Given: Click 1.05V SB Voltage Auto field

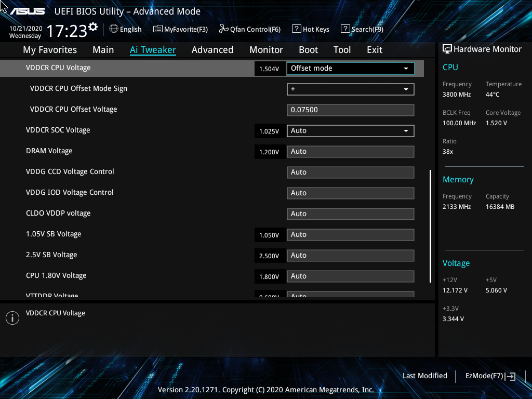Looking at the screenshot, I should click(x=351, y=235).
